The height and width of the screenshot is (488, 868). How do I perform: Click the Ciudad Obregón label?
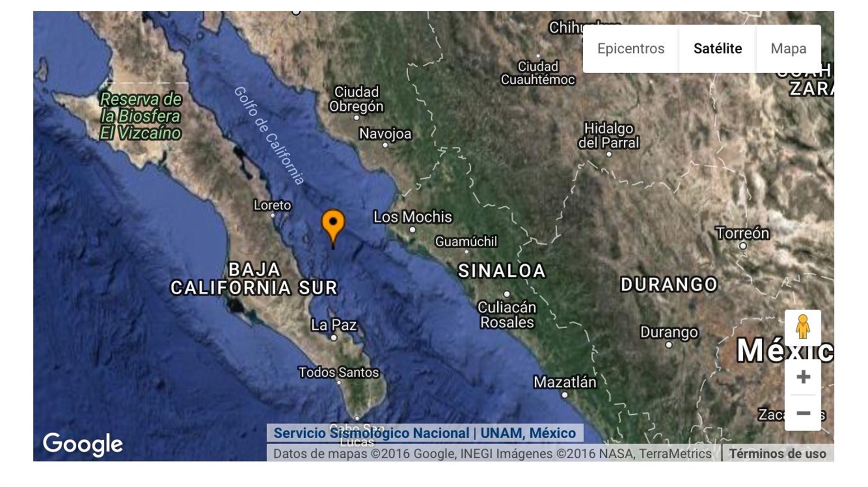356,99
